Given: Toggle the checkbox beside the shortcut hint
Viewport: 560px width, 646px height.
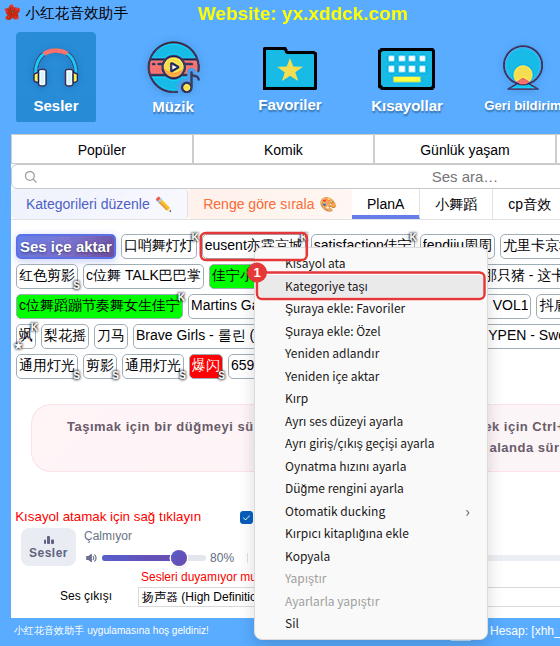Looking at the screenshot, I should click(246, 517).
